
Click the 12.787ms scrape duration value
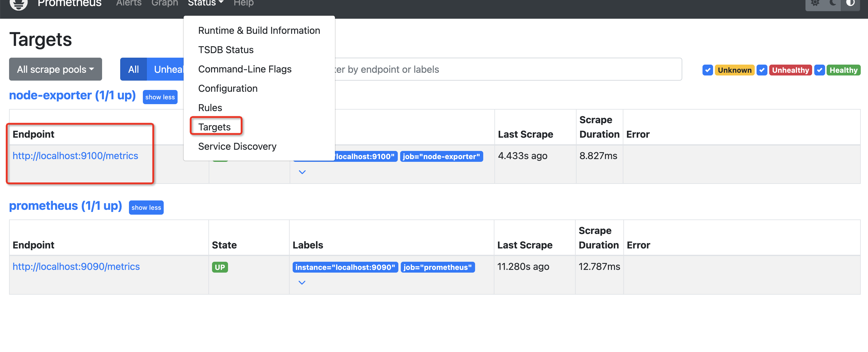point(599,267)
